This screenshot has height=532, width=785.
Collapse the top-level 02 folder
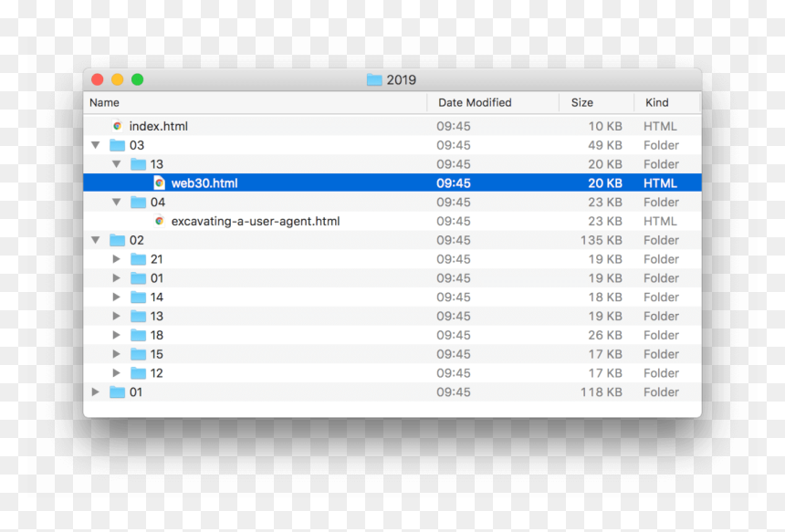pos(96,240)
